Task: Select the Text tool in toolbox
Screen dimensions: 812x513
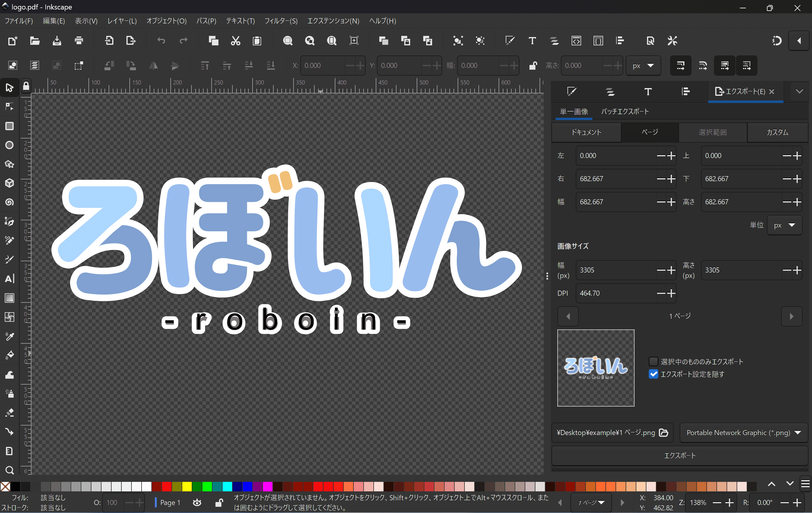Action: (x=9, y=279)
